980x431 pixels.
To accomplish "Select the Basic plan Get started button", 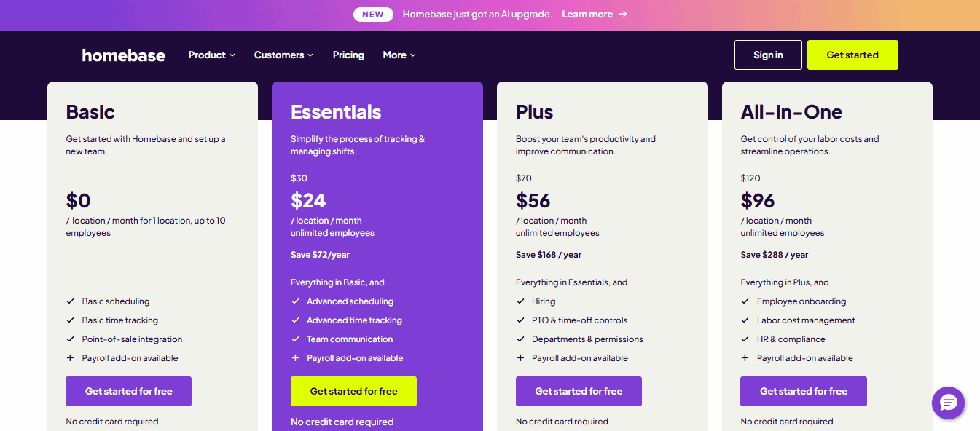I will (x=128, y=391).
